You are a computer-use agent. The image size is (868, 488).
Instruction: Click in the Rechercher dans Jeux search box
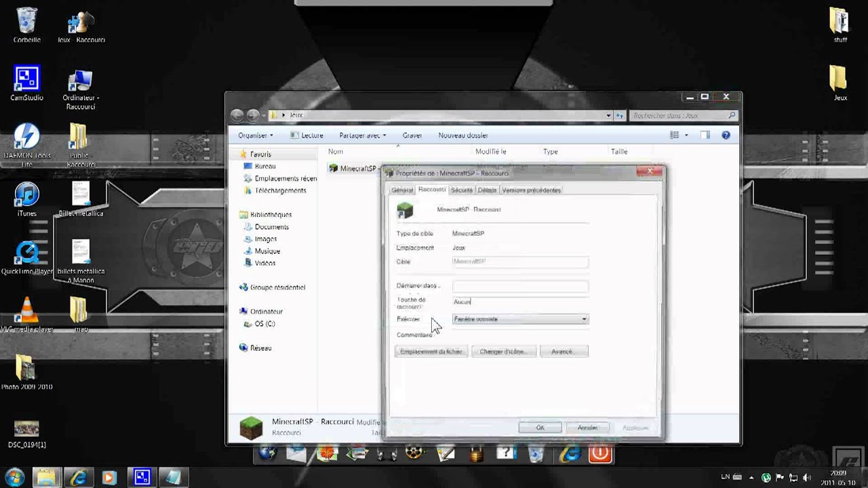pyautogui.click(x=684, y=116)
